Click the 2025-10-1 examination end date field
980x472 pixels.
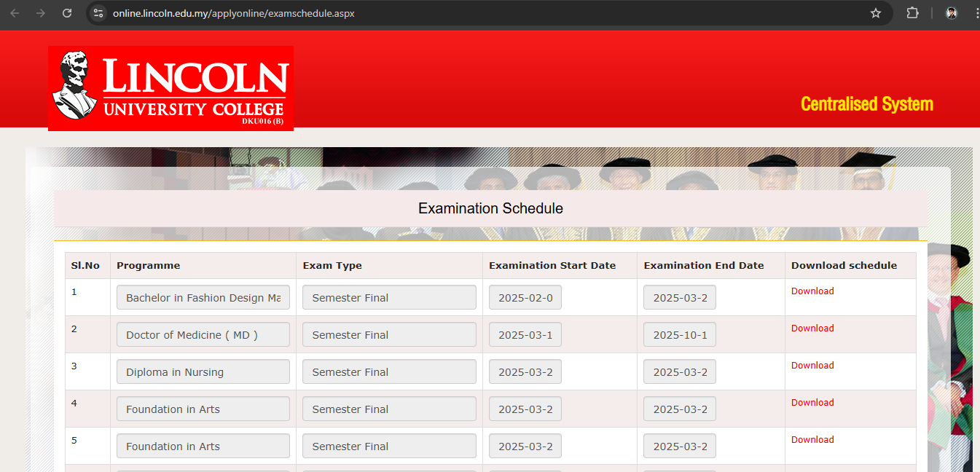point(680,334)
